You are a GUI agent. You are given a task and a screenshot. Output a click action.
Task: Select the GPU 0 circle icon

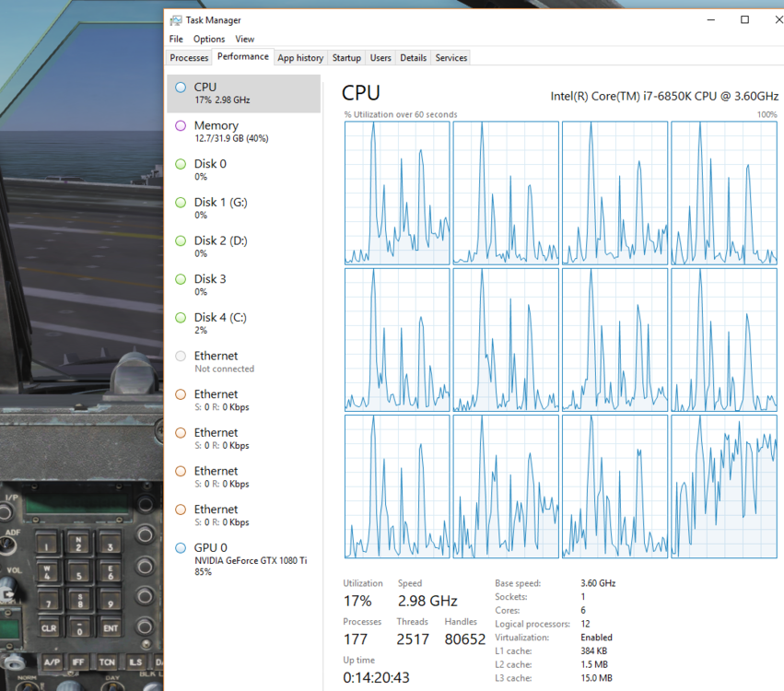pyautogui.click(x=181, y=548)
